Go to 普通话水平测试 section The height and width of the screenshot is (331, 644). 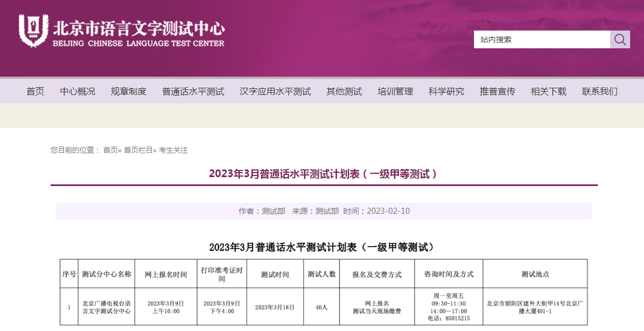coord(193,92)
